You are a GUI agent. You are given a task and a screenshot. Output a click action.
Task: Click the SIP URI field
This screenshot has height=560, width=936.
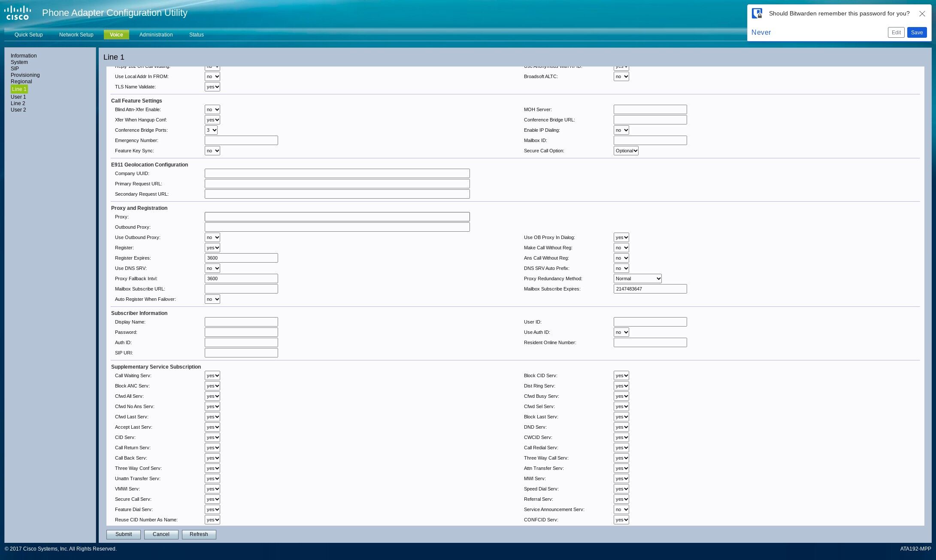pos(241,353)
